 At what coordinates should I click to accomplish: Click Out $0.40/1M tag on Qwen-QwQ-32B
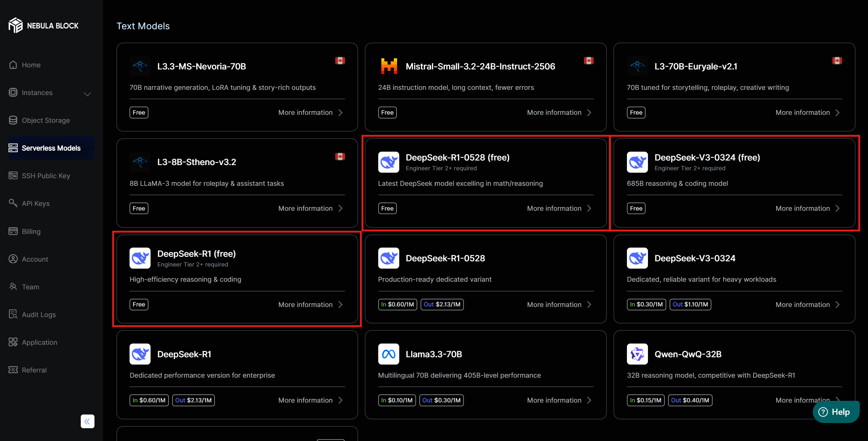tap(690, 400)
